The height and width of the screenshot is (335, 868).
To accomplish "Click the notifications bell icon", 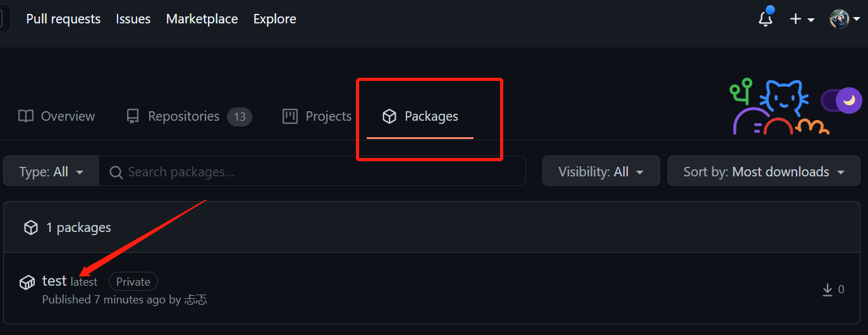I will tap(765, 19).
